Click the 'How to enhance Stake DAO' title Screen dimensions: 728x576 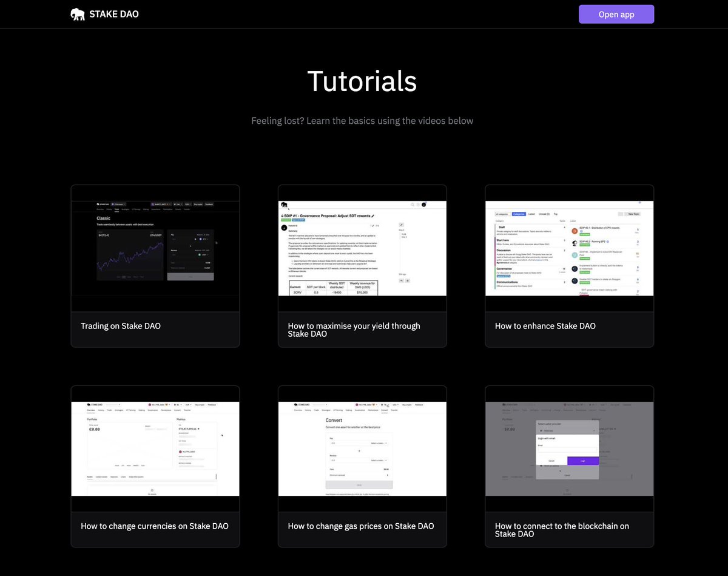click(x=545, y=326)
